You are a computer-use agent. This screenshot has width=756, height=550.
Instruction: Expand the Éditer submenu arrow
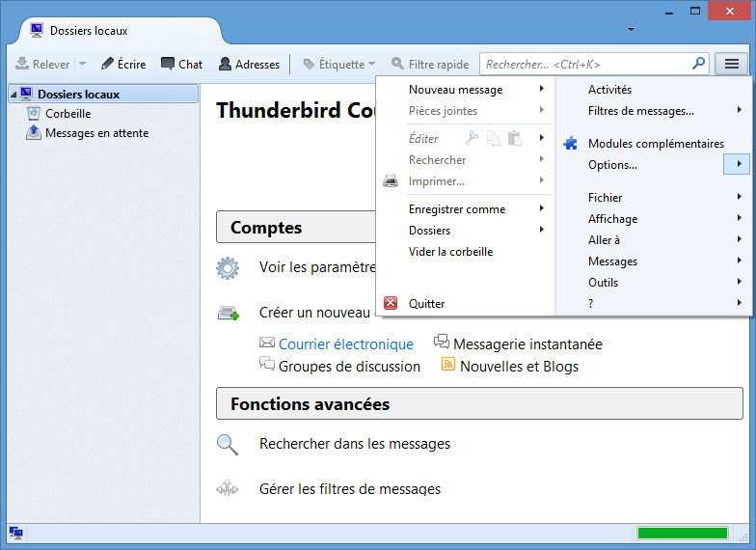[542, 137]
